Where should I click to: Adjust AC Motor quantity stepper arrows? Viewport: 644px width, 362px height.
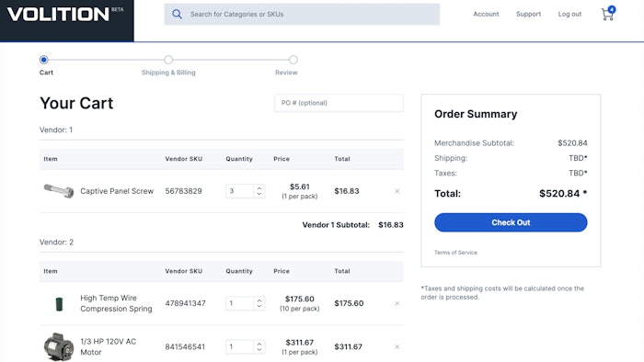[x=259, y=346]
